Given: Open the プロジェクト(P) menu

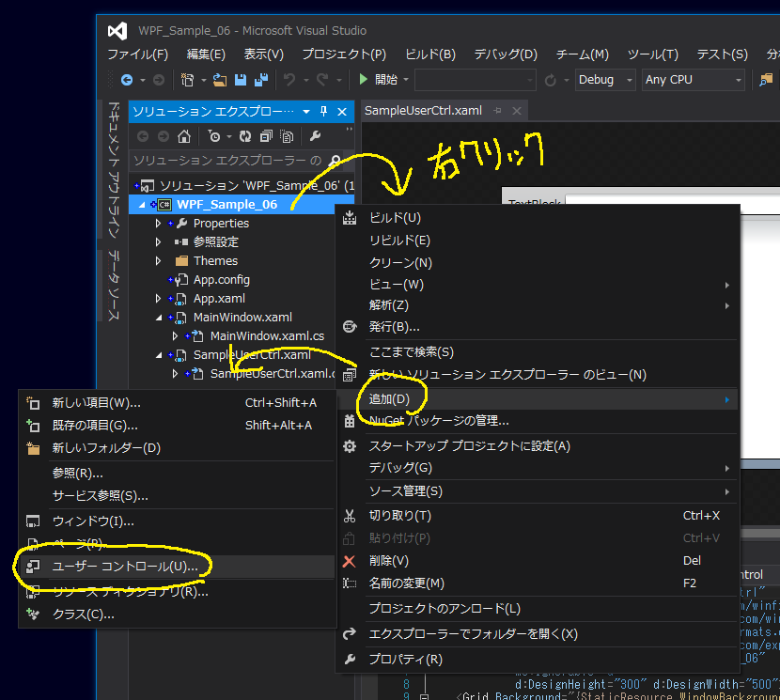Looking at the screenshot, I should [x=344, y=54].
